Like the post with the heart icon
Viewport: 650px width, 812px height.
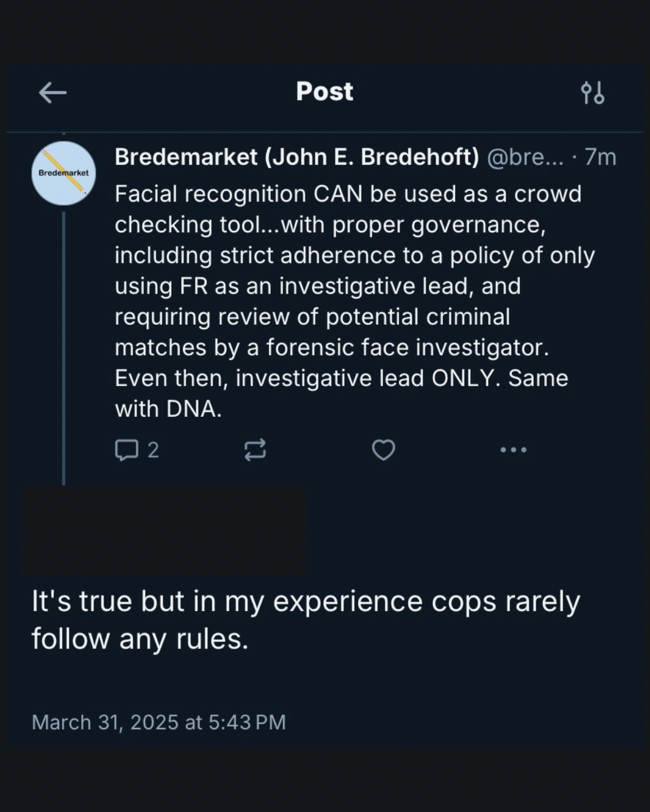tap(383, 450)
